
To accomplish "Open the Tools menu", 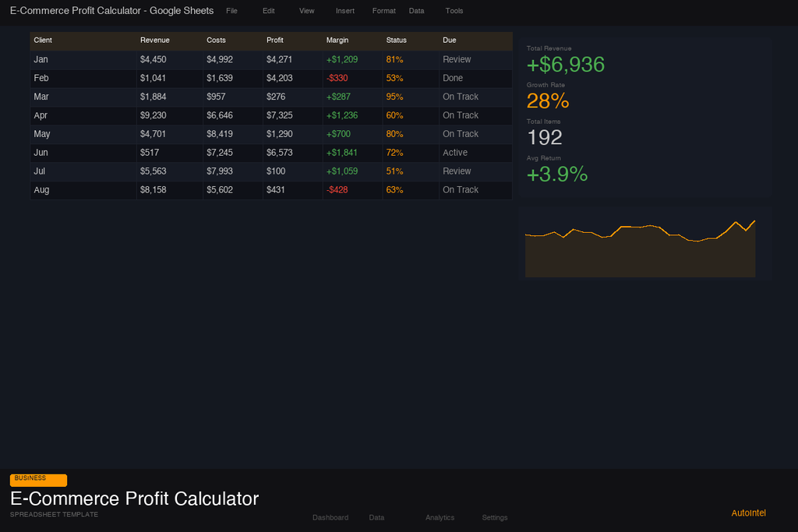I will [454, 11].
